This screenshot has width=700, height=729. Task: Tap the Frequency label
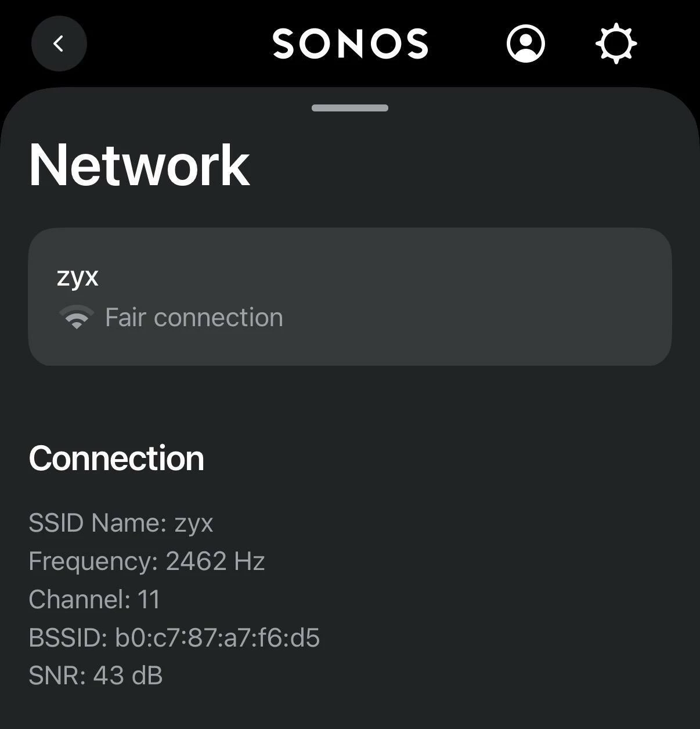93,561
